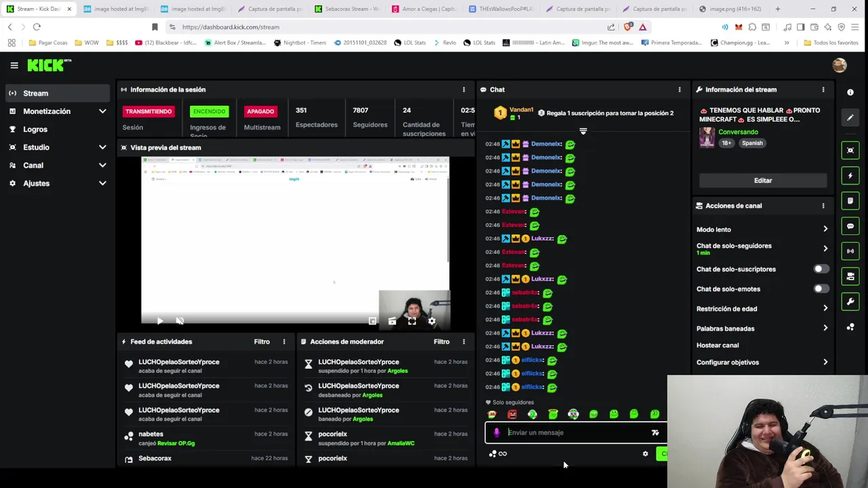Open the user avatar menu
Viewport: 868px width, 488px height.
pyautogui.click(x=840, y=65)
